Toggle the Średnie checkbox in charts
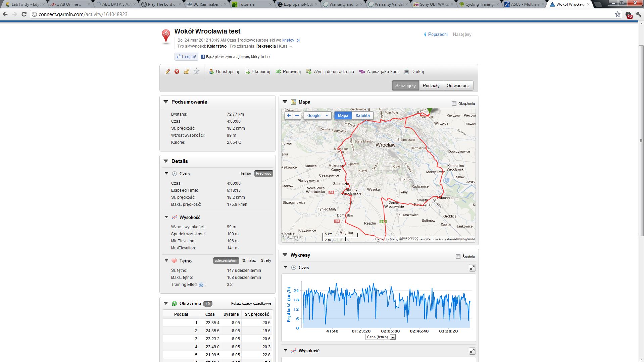 point(458,257)
